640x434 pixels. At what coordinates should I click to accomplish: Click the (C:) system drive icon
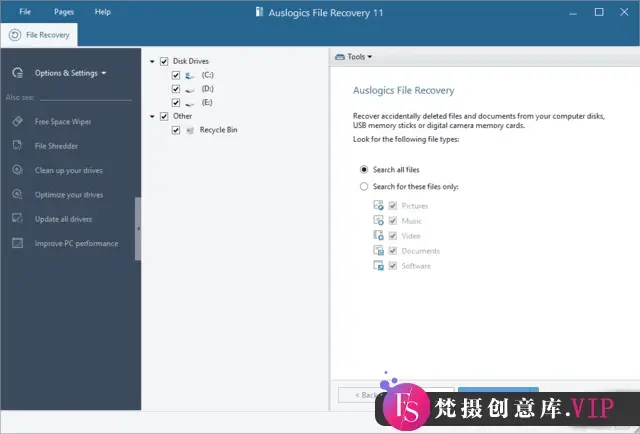click(x=190, y=76)
